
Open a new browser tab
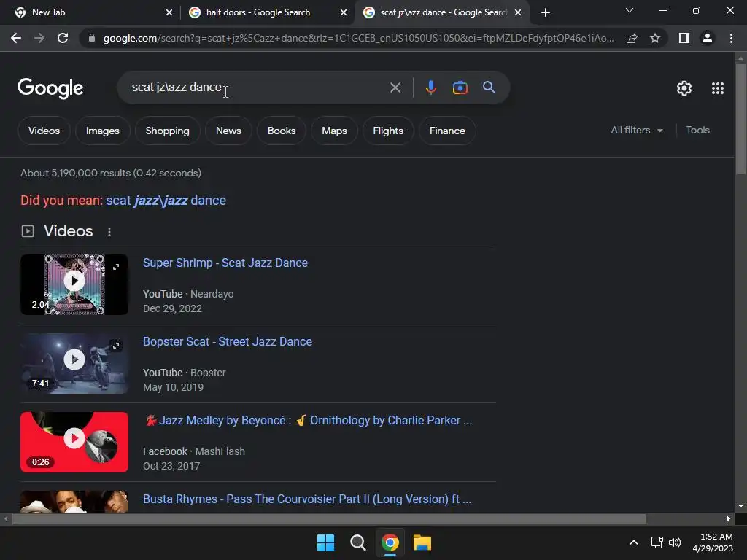546,12
